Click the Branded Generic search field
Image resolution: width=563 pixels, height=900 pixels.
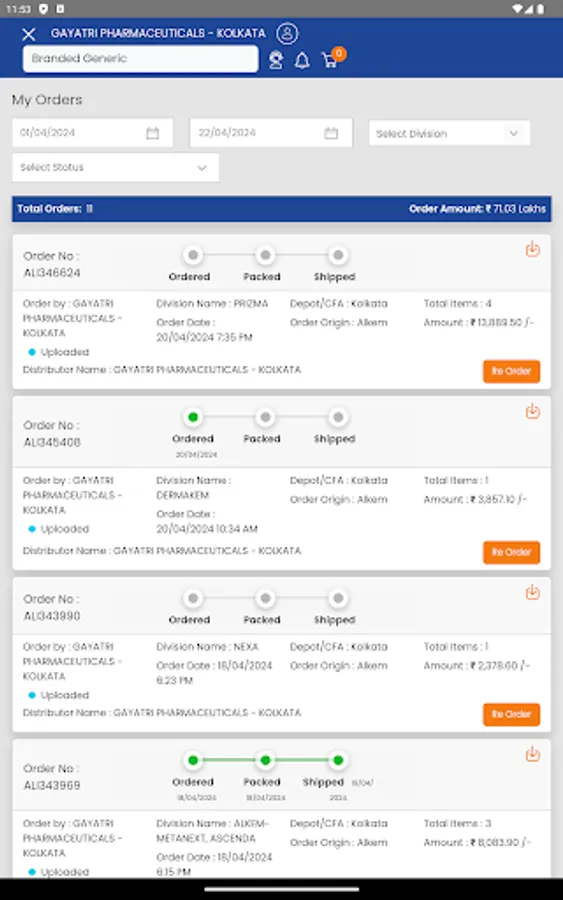pos(141,59)
